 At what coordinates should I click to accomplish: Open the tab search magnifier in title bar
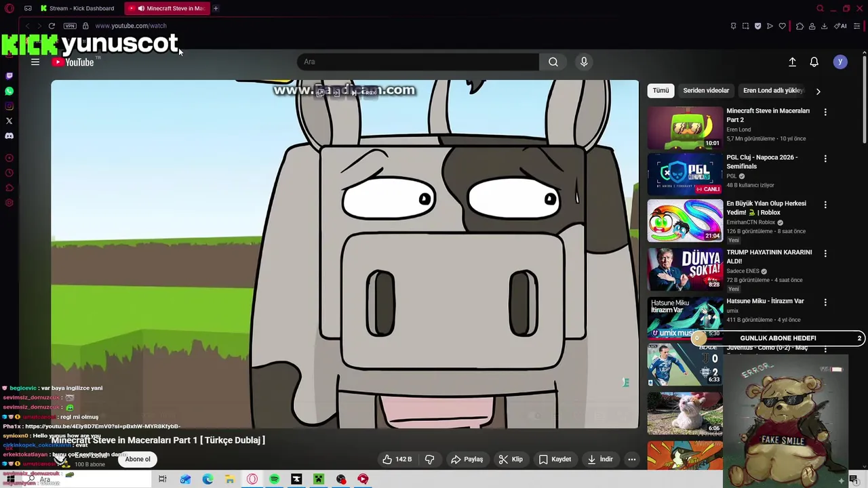(820, 8)
